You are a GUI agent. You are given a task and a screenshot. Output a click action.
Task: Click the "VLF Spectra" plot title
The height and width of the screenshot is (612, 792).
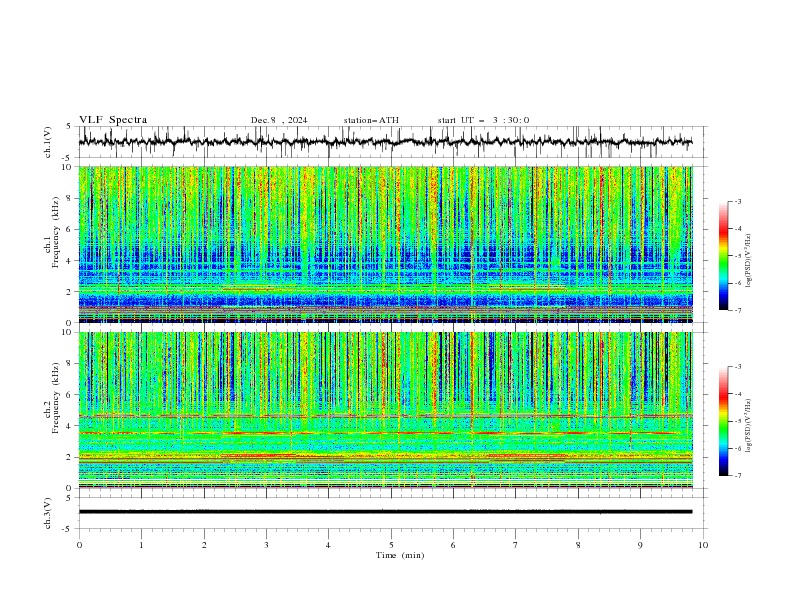(x=113, y=120)
